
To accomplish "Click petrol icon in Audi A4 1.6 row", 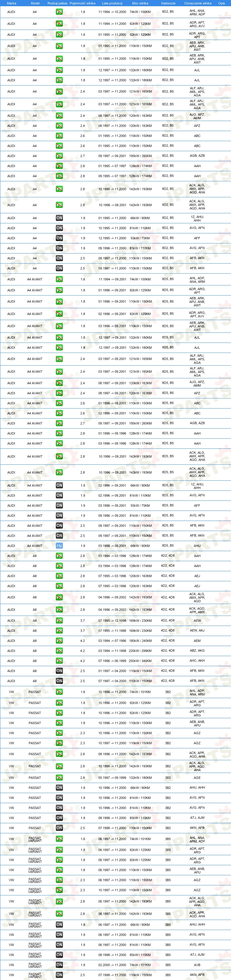I will 59,12.
